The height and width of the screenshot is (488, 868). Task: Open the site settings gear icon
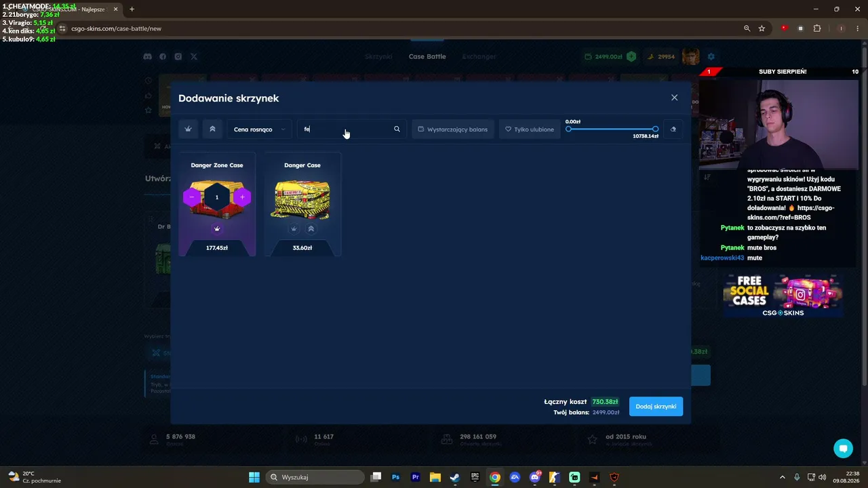click(711, 56)
